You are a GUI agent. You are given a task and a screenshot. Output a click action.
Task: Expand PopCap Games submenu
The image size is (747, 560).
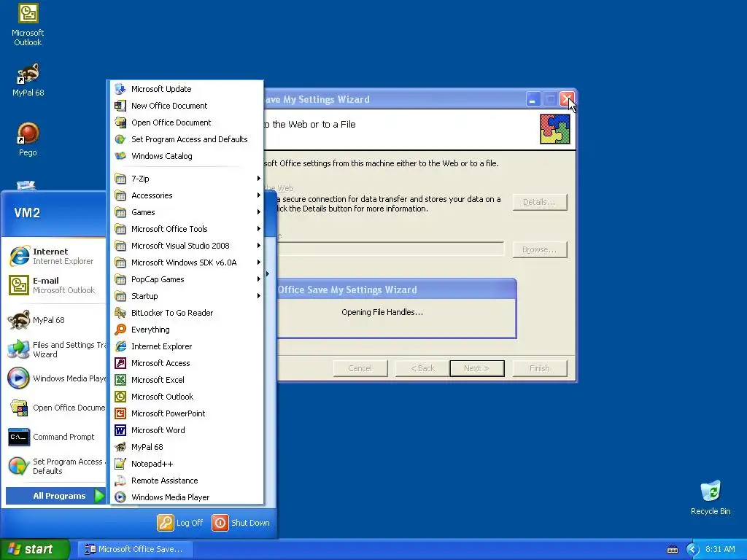pyautogui.click(x=187, y=279)
